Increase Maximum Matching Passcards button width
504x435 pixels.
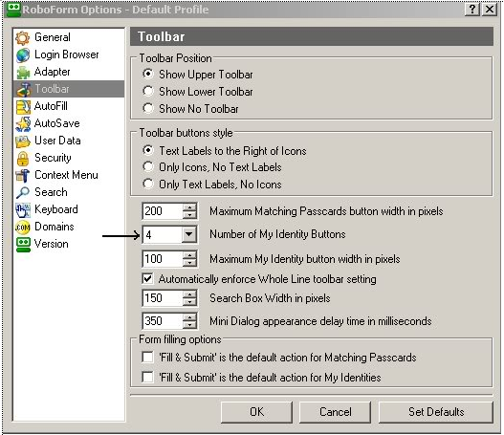[189, 207]
